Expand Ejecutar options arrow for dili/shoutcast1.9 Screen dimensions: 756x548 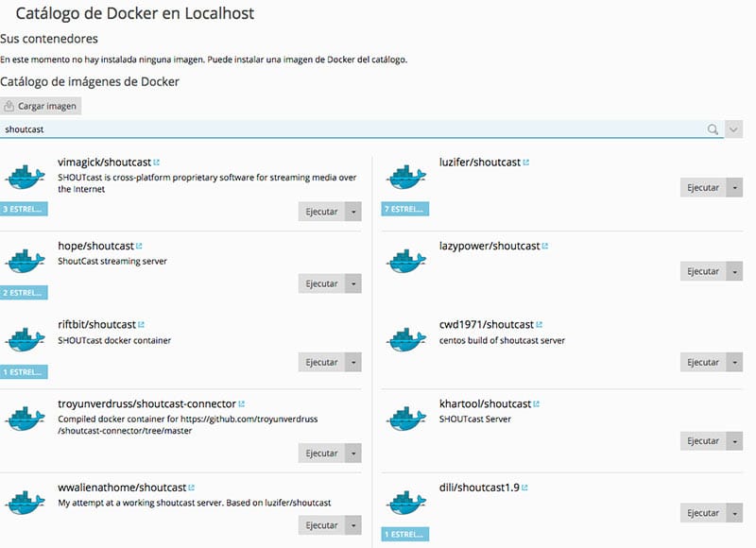pos(735,513)
